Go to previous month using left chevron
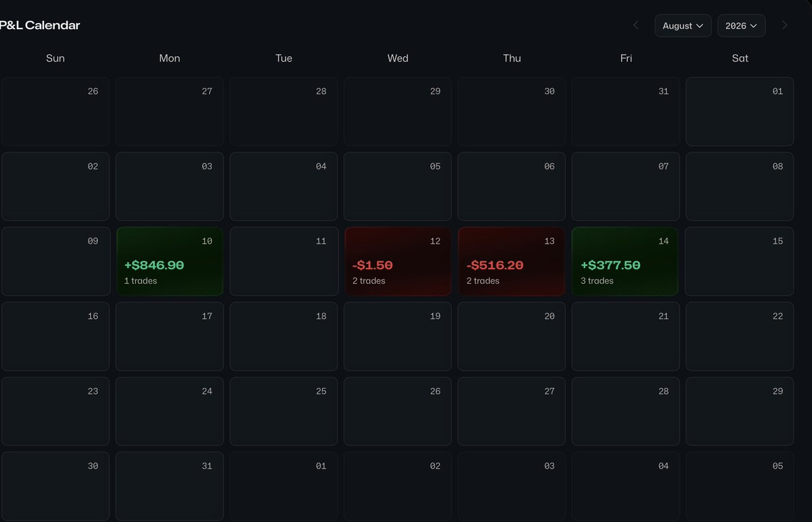 [635, 26]
